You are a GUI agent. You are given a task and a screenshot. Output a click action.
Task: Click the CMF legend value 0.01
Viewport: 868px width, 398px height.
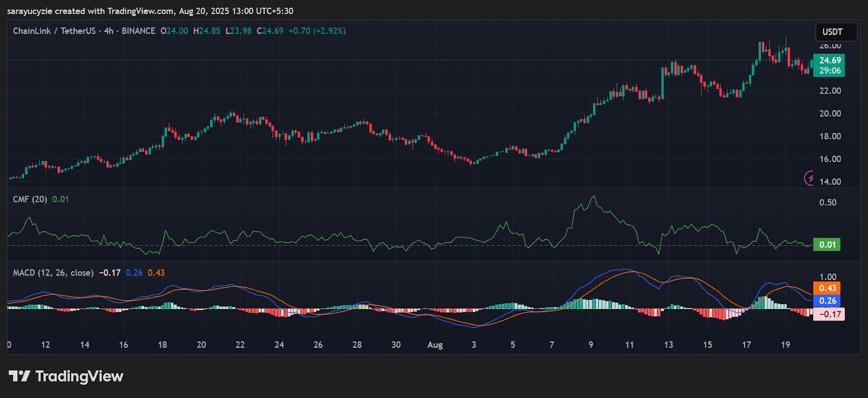coord(60,199)
